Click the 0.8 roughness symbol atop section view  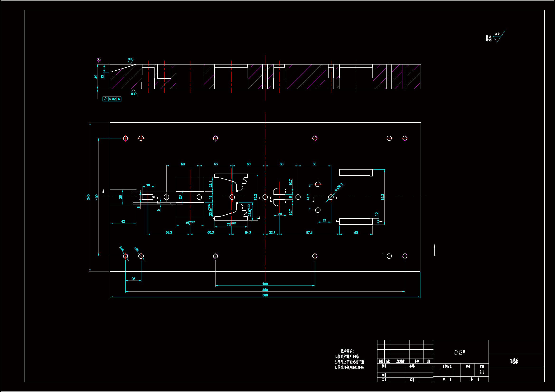click(130, 60)
